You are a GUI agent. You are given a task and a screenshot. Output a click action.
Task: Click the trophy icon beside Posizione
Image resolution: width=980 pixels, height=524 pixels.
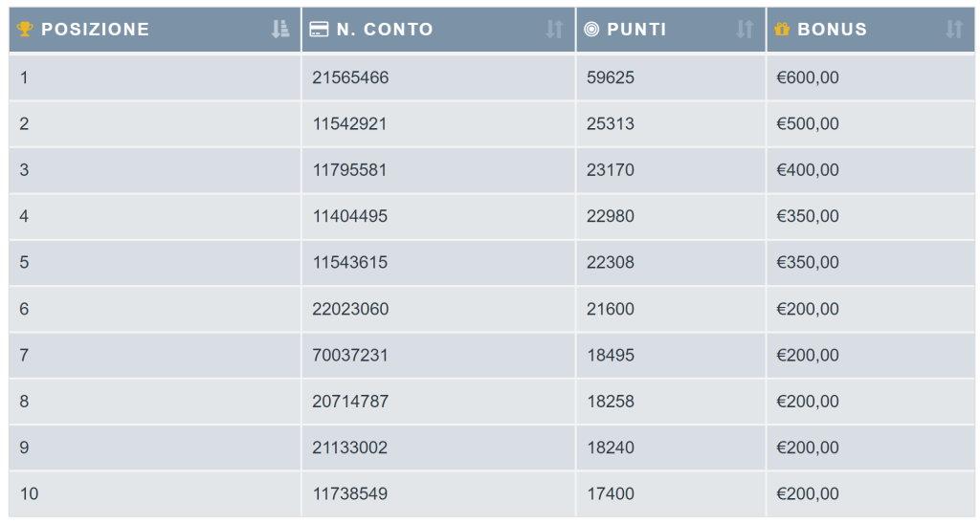pyautogui.click(x=25, y=29)
